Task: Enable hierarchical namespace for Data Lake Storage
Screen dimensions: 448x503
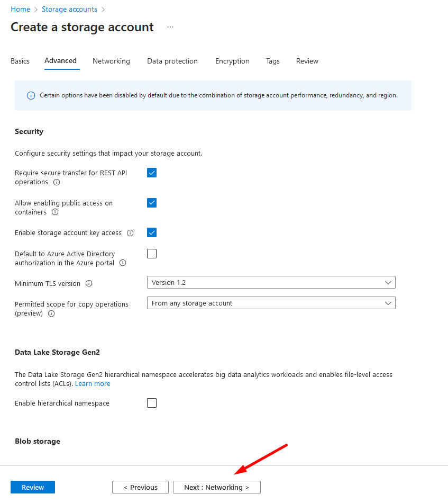Action: [x=152, y=403]
